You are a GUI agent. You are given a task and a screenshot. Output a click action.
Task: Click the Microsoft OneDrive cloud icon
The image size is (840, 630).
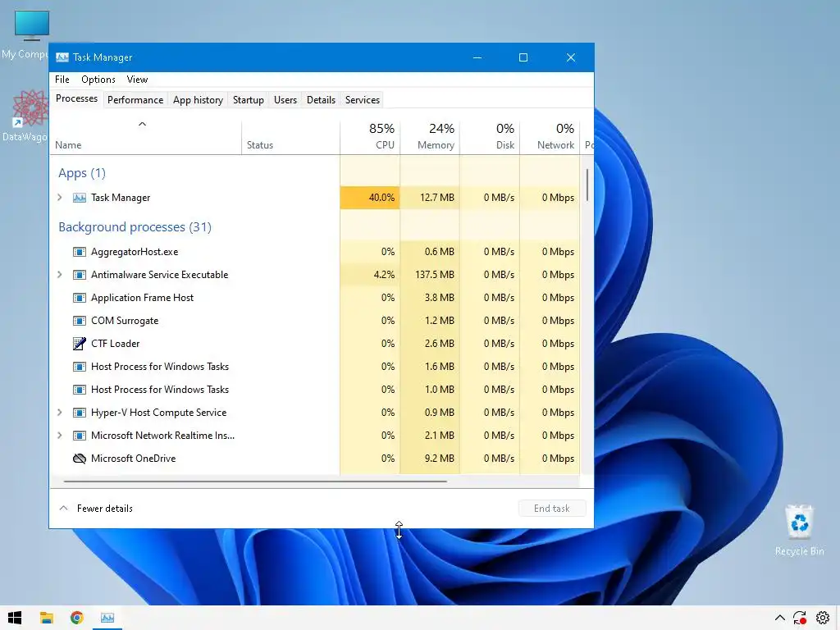(80, 459)
